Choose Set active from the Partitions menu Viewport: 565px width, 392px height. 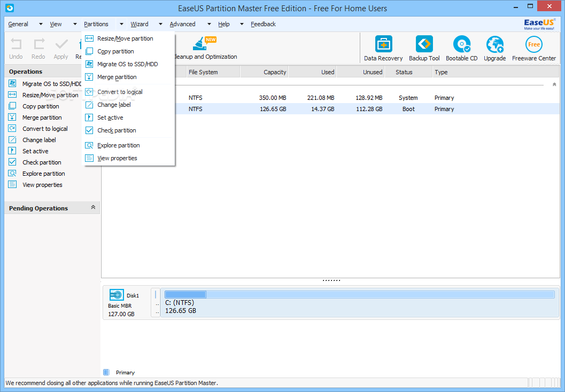tap(129, 117)
